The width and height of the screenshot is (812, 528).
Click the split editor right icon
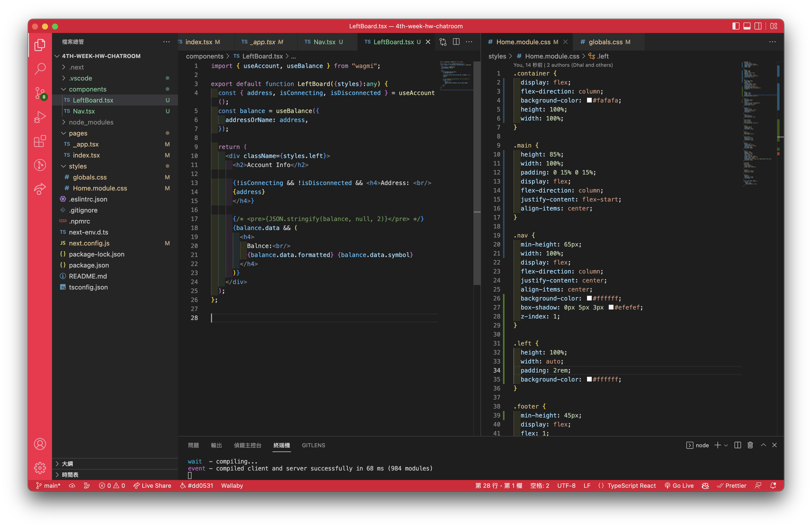click(456, 41)
